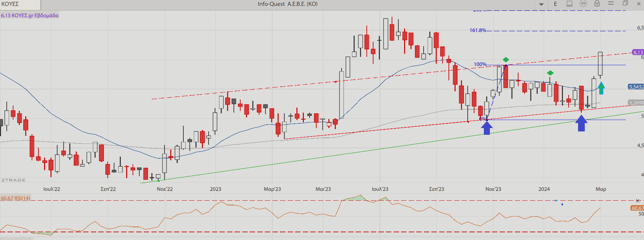644x240 pixels.
Task: Click the Νοε'22 date axis label
Action: coord(165,189)
